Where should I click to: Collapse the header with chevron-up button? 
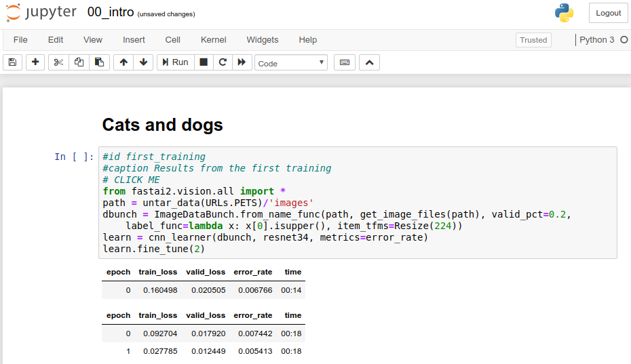369,62
